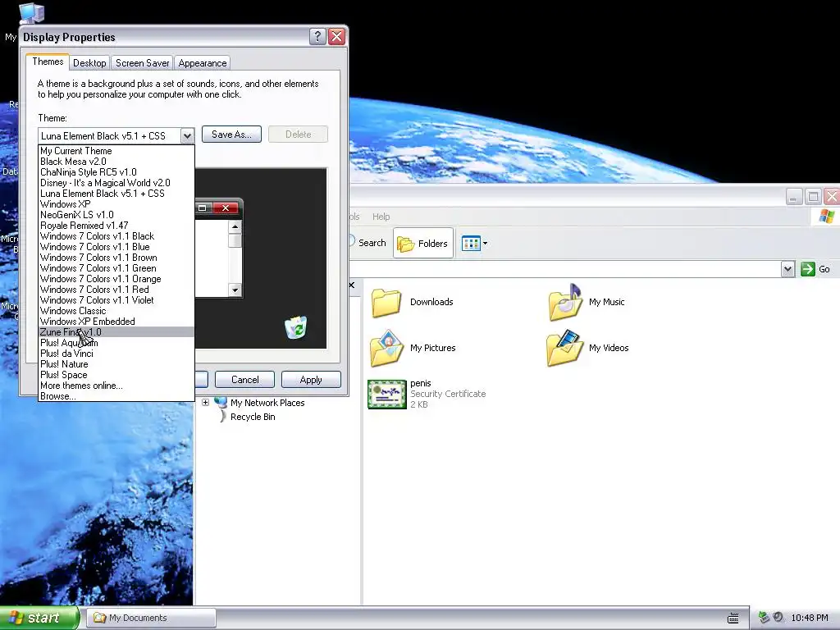
Task: Switch to the Themes tab
Action: click(x=48, y=62)
